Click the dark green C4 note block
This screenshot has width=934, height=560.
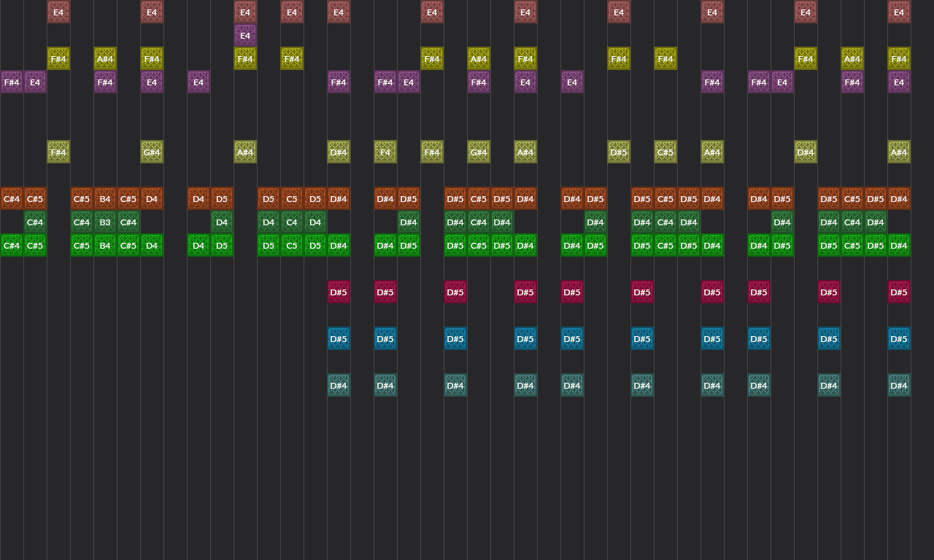pyautogui.click(x=292, y=222)
